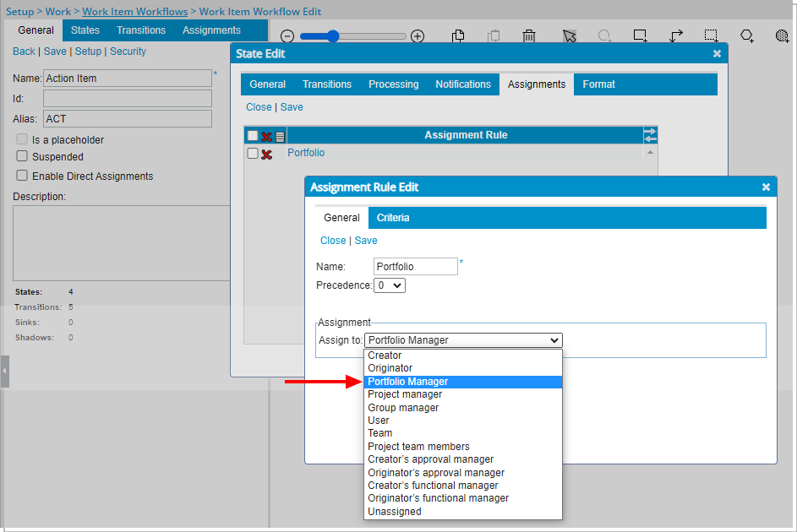797x532 pixels.
Task: Choose Unassigned in the Assign to list
Action: pos(394,512)
